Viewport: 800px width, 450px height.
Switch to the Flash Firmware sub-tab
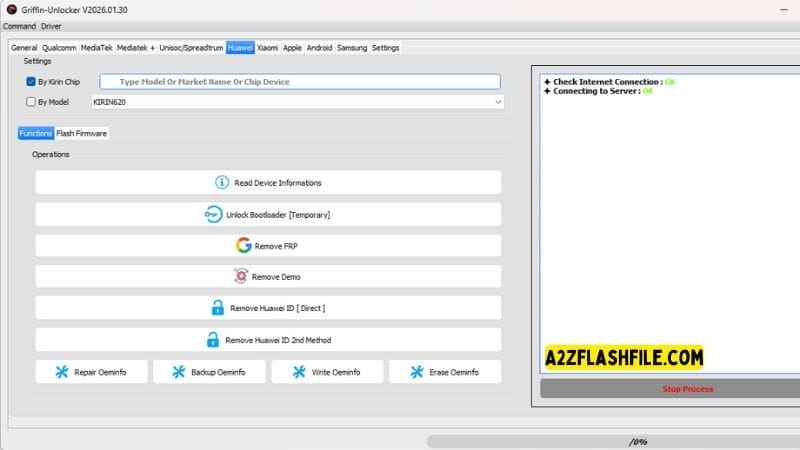tap(82, 133)
